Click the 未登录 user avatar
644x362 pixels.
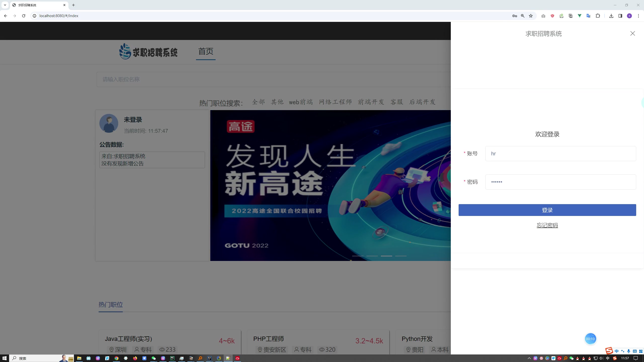pyautogui.click(x=109, y=123)
